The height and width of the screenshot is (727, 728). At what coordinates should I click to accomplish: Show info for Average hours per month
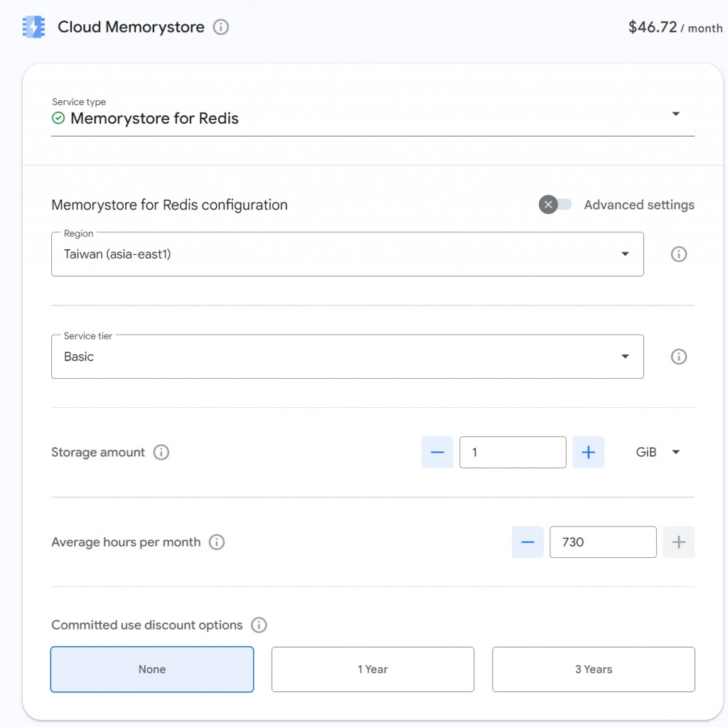(x=217, y=542)
